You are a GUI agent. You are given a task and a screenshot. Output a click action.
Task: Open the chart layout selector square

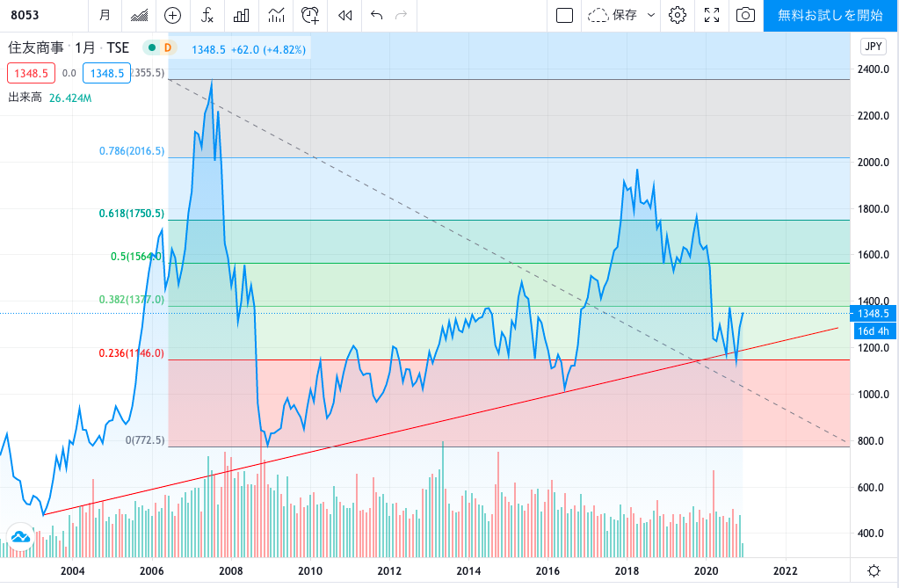point(565,16)
